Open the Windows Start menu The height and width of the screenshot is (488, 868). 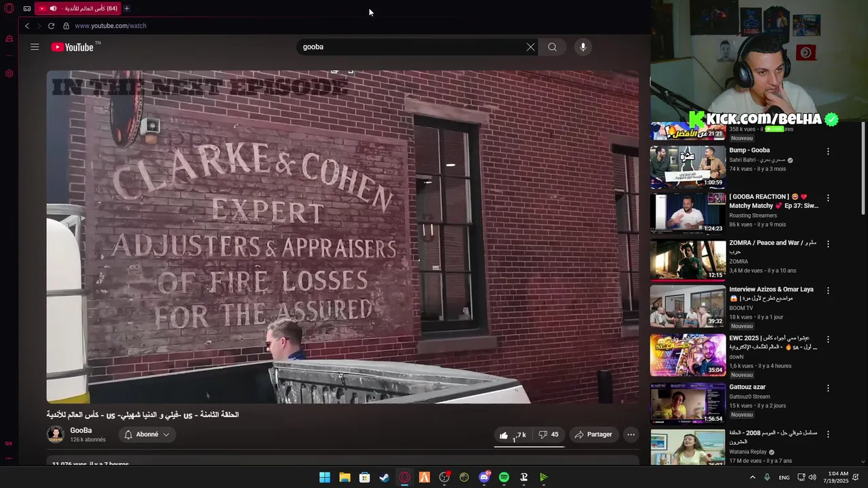pos(325,477)
